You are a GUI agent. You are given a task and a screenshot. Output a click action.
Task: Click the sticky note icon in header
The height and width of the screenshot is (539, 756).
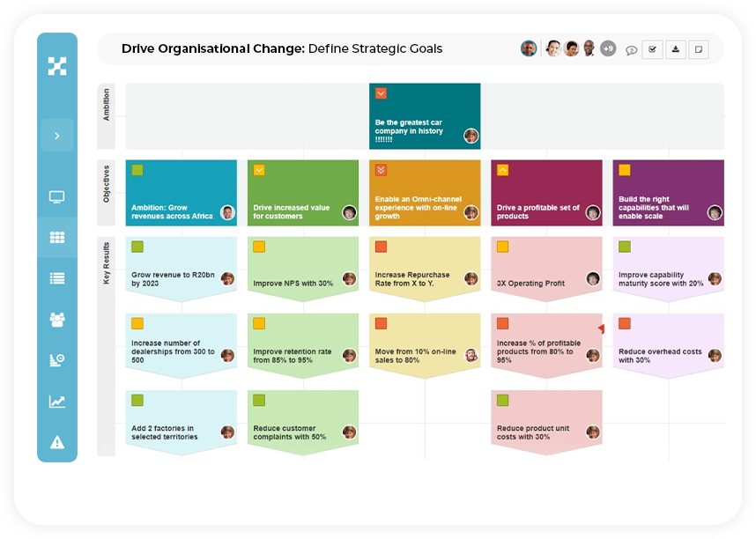pyautogui.click(x=699, y=49)
